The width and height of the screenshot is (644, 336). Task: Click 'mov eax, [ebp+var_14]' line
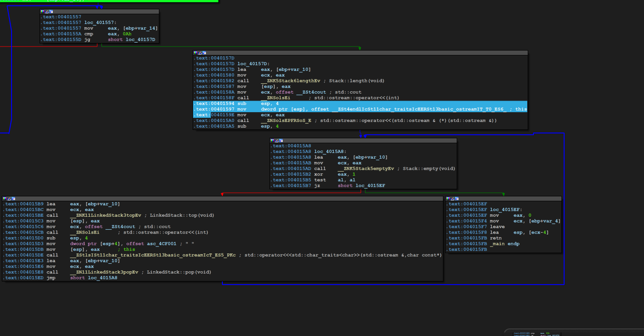99,28
